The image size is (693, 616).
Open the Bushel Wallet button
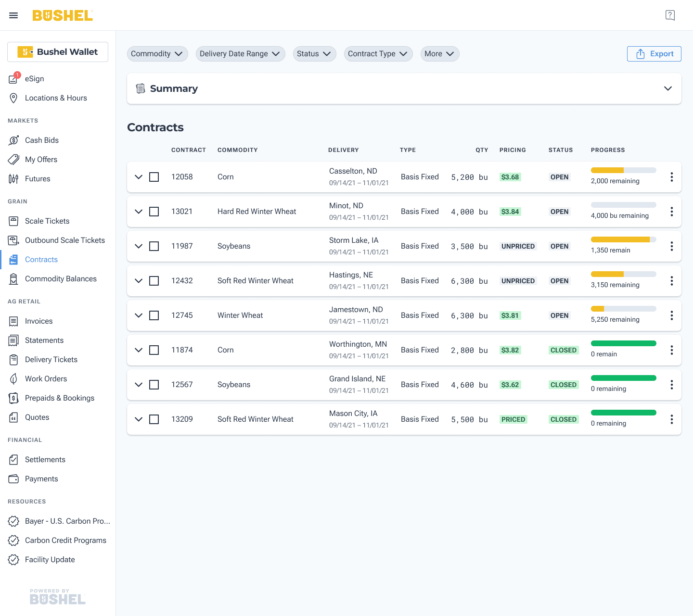click(58, 52)
